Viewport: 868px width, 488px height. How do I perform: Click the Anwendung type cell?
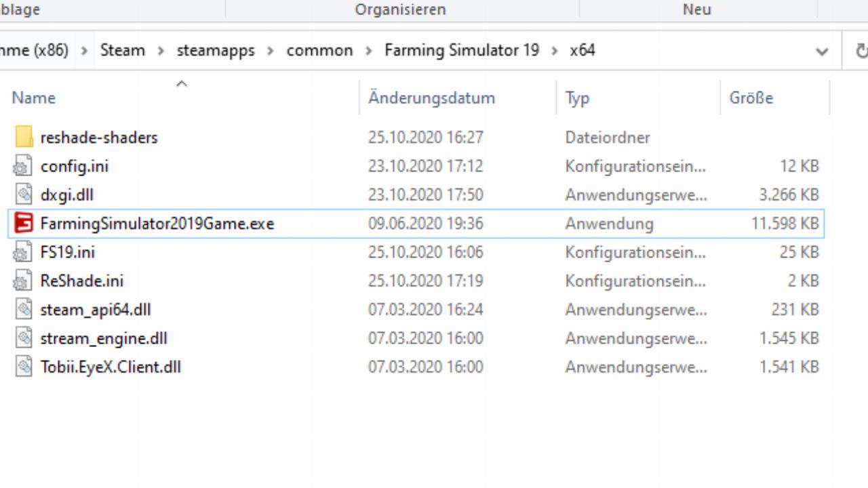[x=610, y=224]
